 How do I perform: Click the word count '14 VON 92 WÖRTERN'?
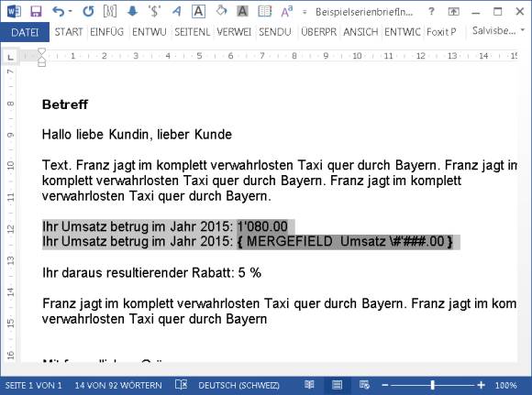click(118, 386)
